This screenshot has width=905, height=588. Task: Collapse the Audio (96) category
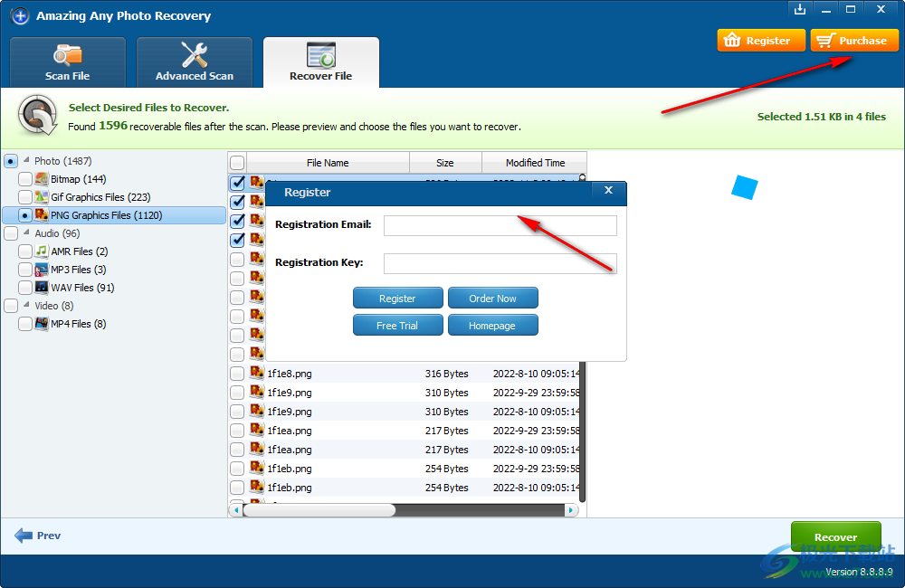click(x=25, y=233)
